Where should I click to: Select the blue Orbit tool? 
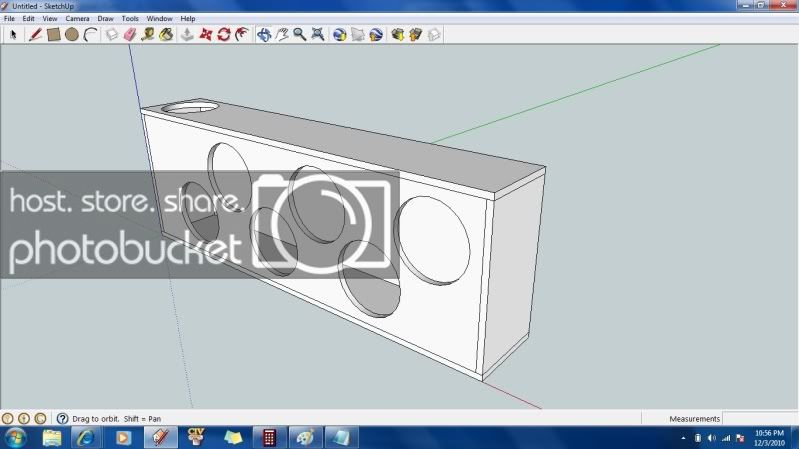tap(264, 35)
